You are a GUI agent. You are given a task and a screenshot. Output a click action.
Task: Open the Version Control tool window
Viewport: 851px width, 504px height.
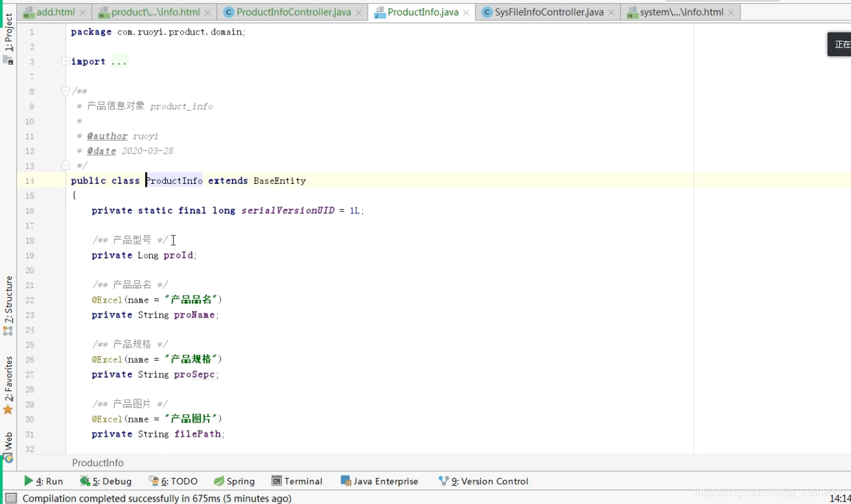tap(483, 481)
